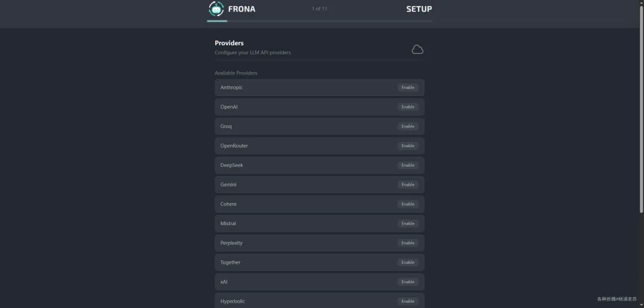Click the 1 of 11 step indicator
Viewport: 644px width, 308px height.
point(320,9)
